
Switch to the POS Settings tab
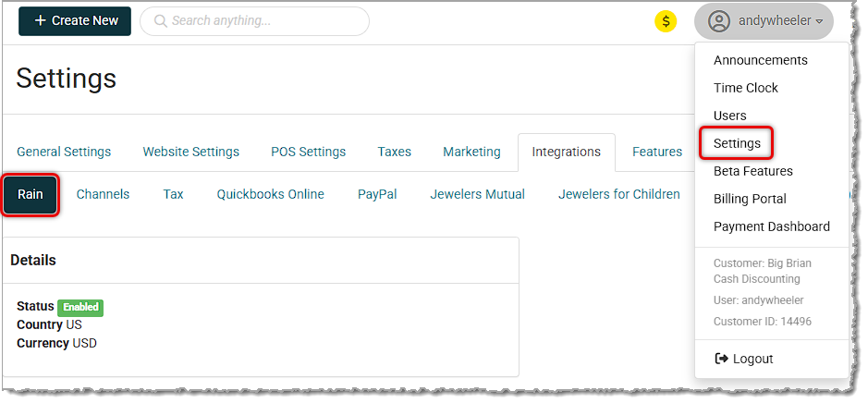[x=308, y=152]
